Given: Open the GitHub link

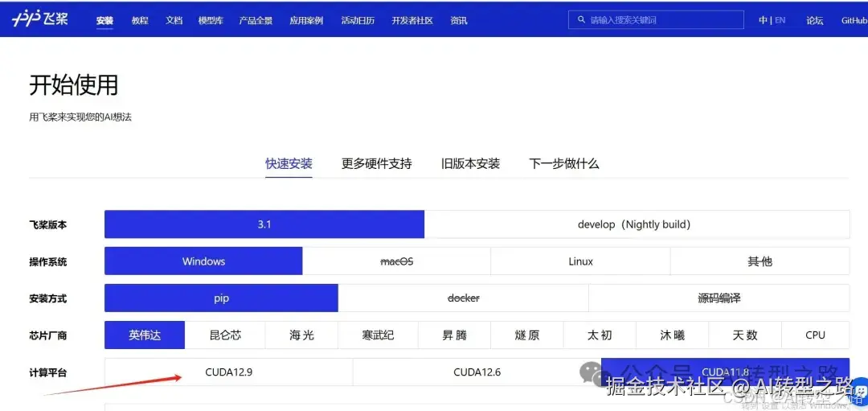Looking at the screenshot, I should [854, 20].
